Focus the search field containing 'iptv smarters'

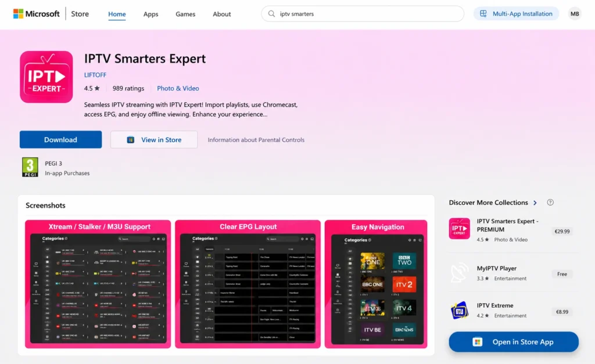pos(363,14)
